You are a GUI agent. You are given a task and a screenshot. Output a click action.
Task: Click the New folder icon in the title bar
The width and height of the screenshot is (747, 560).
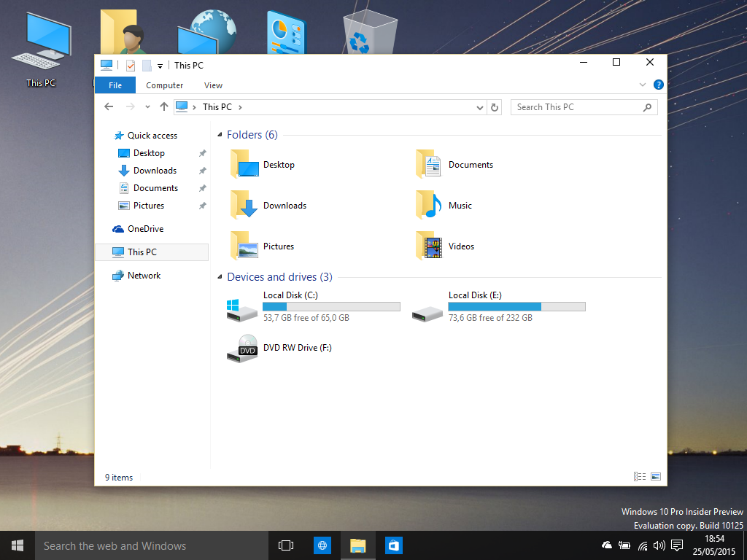[x=147, y=65]
